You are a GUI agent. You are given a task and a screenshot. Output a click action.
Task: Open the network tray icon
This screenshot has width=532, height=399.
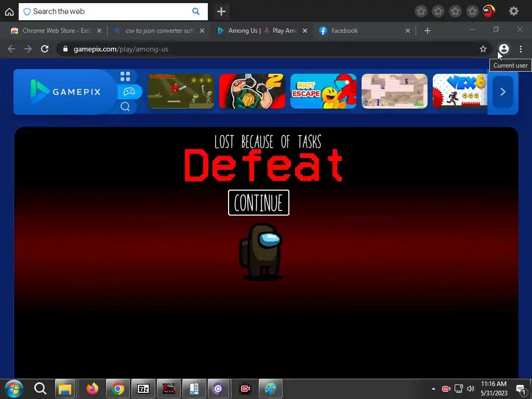click(x=458, y=389)
